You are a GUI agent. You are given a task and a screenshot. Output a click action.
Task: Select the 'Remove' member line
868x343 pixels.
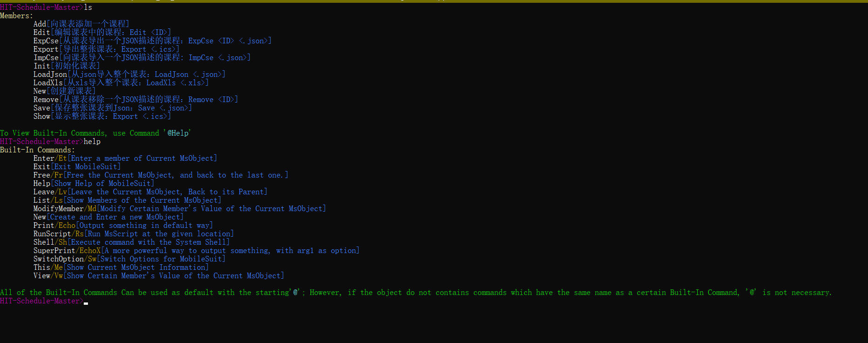pos(136,99)
